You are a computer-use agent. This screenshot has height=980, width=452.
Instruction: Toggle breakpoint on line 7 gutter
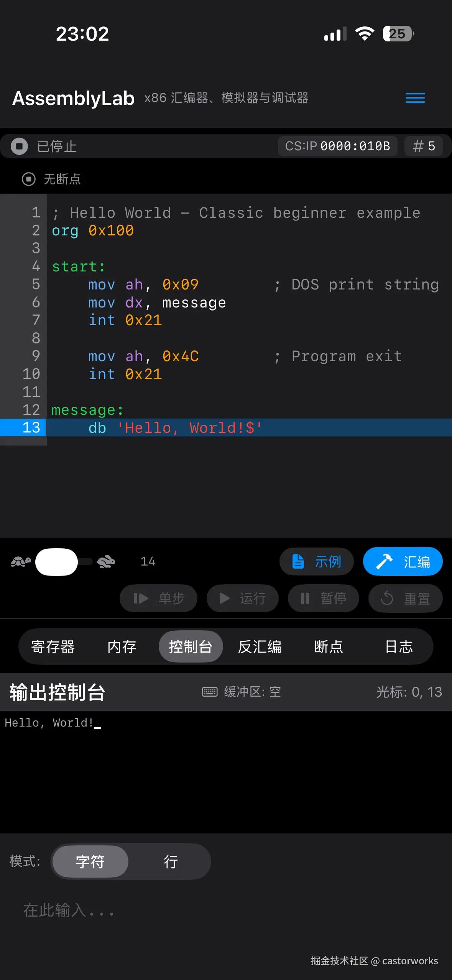coord(23,320)
